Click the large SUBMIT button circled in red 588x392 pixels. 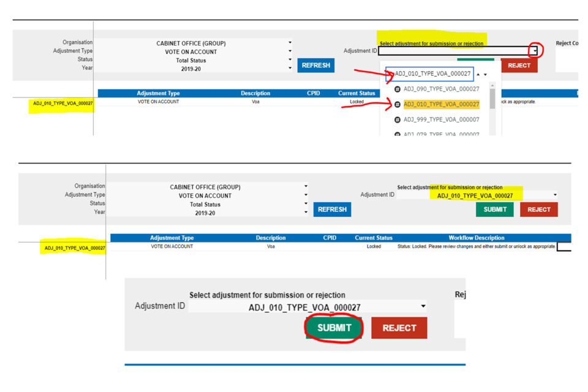coord(334,328)
